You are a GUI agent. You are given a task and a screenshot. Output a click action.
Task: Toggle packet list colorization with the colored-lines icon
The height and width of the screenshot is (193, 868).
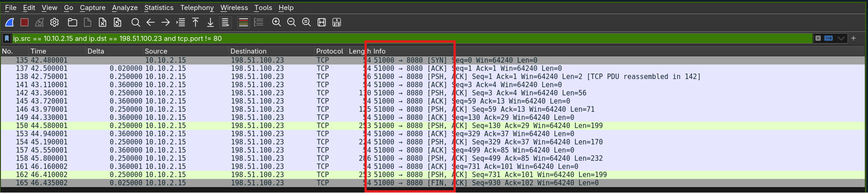(244, 22)
